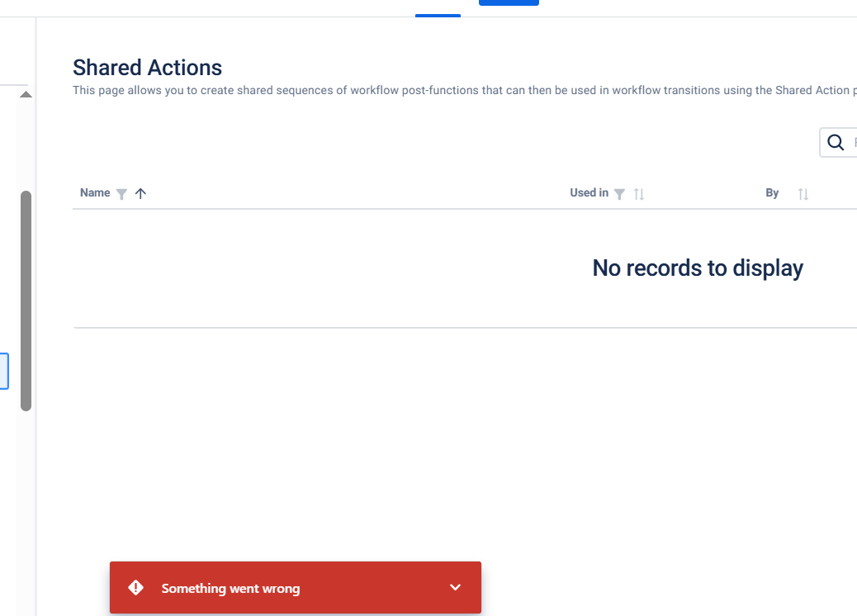Screen dimensions: 857x616
Task: Click the Something went wrong text
Action: 230,589
